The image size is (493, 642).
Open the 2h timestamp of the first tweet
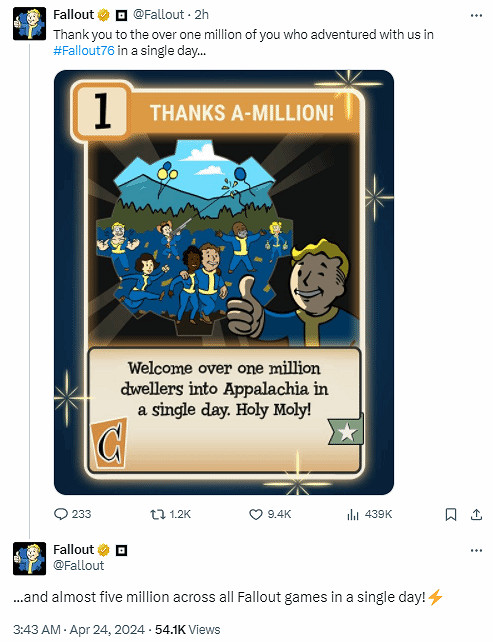pyautogui.click(x=201, y=15)
